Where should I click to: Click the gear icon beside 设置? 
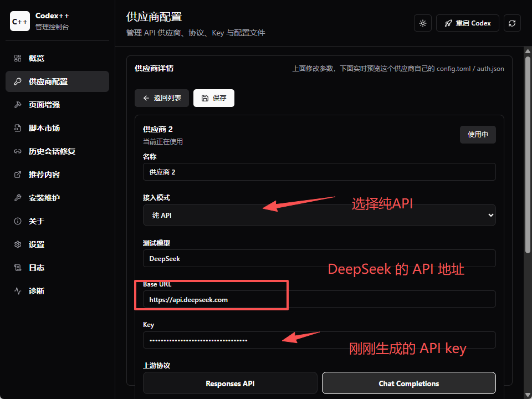[18, 244]
